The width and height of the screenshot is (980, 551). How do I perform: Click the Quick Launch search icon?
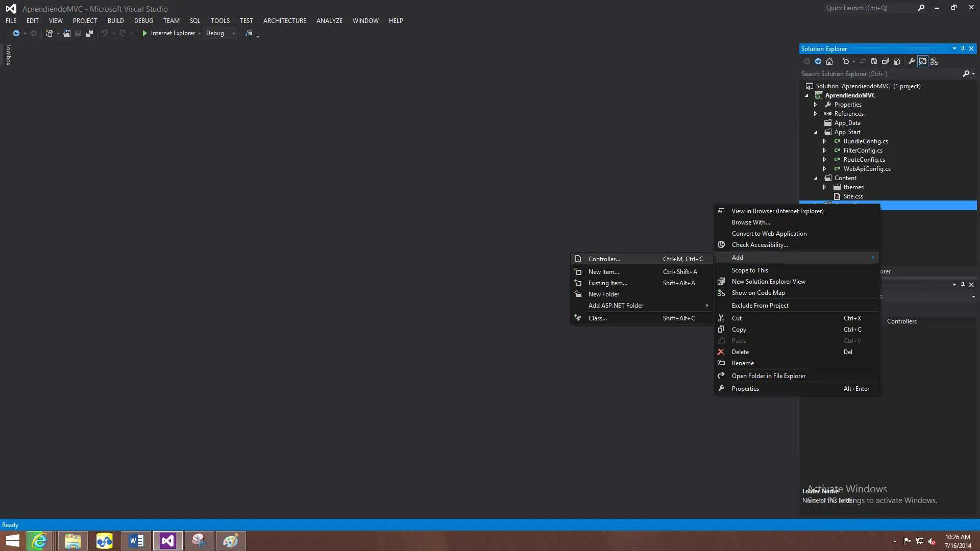click(x=921, y=8)
